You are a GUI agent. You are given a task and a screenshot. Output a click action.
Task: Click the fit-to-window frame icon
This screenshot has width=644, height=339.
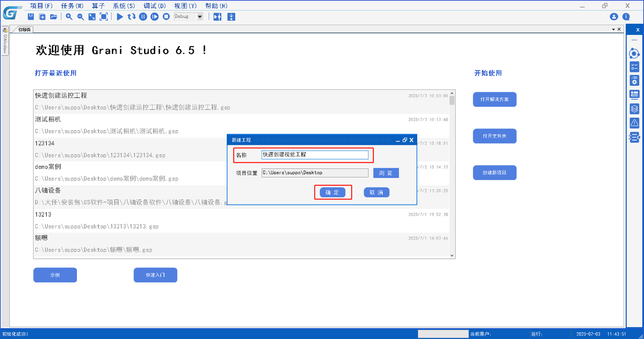(104, 17)
